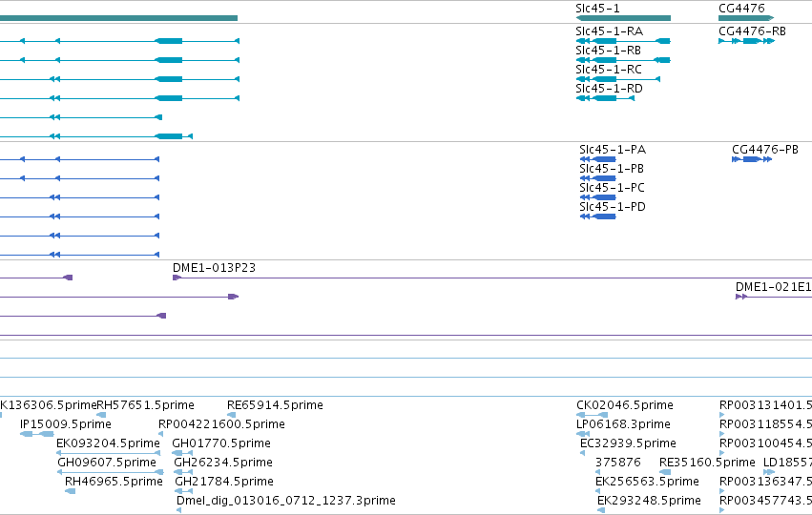Select the RP003131401 EST label
Screen dimensions: 812x515
click(x=765, y=404)
